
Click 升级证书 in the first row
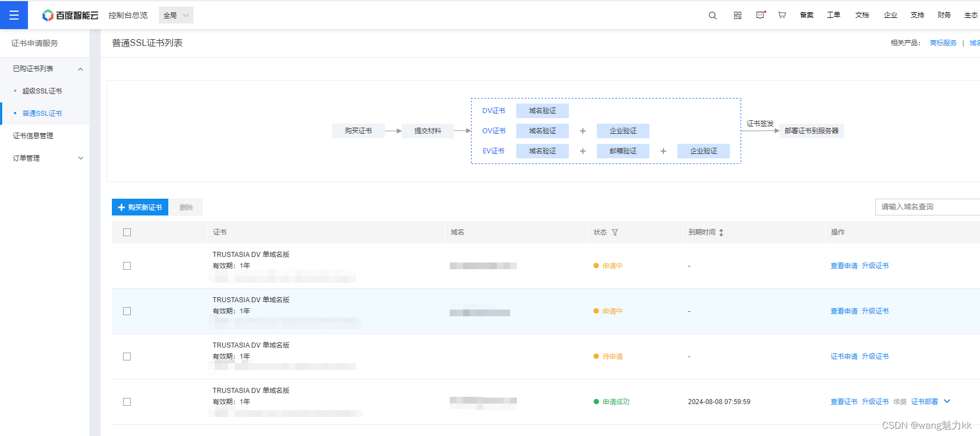pyautogui.click(x=875, y=266)
